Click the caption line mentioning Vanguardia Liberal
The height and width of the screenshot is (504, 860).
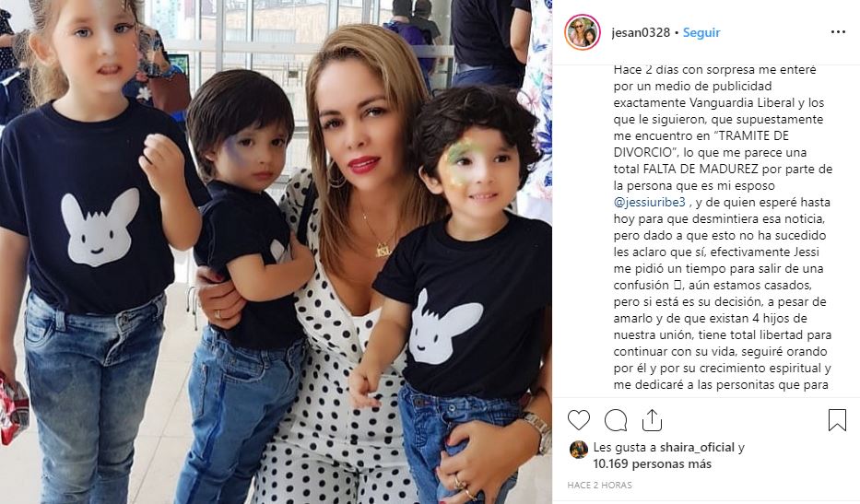pos(718,102)
